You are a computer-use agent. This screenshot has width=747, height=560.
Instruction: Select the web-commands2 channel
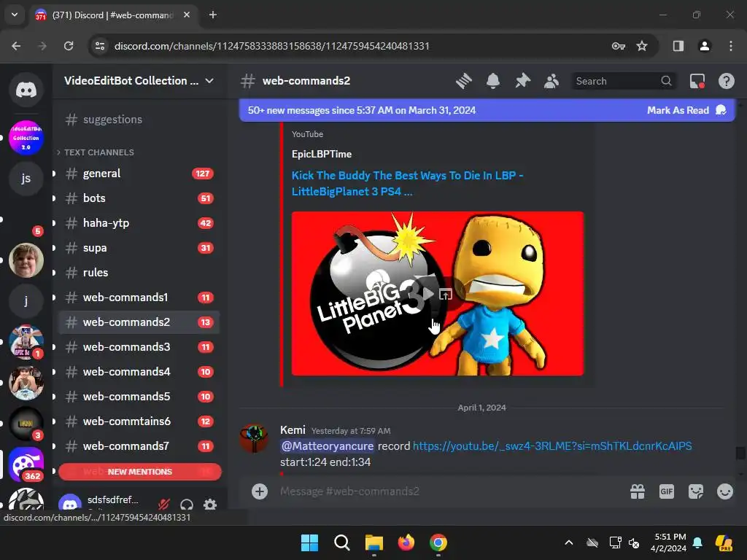[x=139, y=322]
